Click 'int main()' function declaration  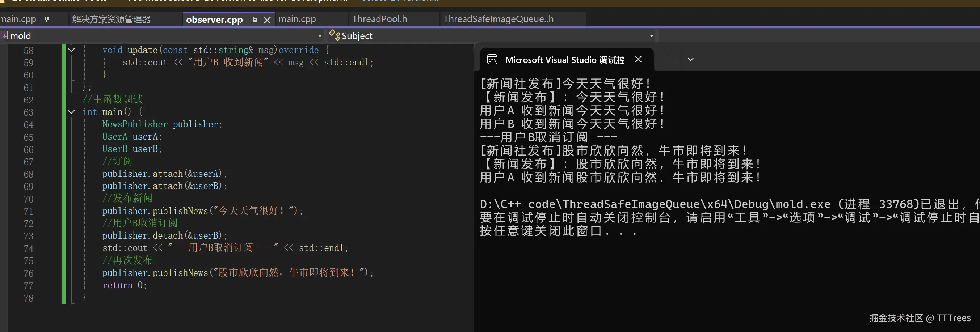[107, 112]
